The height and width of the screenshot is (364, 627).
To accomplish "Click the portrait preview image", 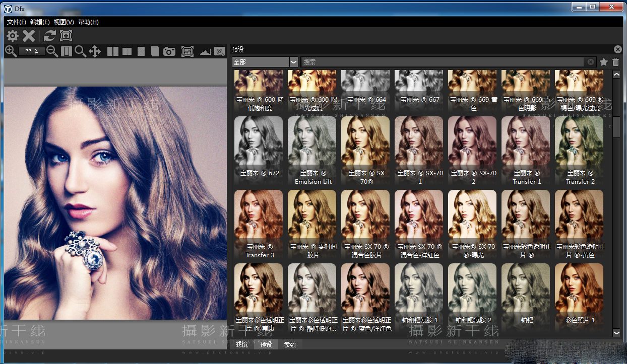I will tap(115, 203).
